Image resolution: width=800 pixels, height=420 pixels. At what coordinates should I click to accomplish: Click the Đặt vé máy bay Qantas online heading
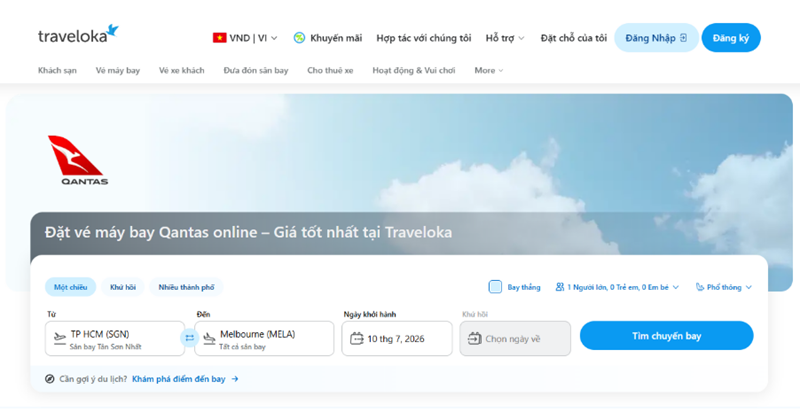[x=248, y=232]
